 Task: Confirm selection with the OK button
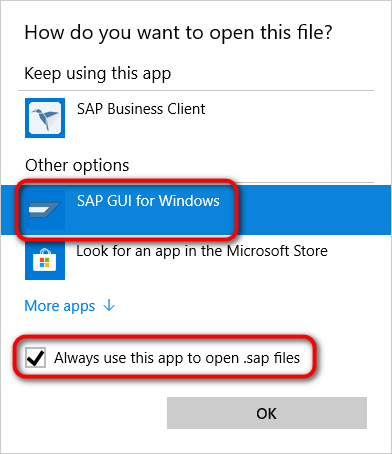267,413
